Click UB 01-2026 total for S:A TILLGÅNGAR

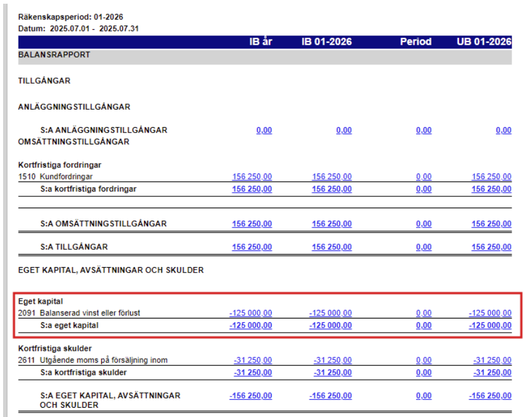coord(491,247)
